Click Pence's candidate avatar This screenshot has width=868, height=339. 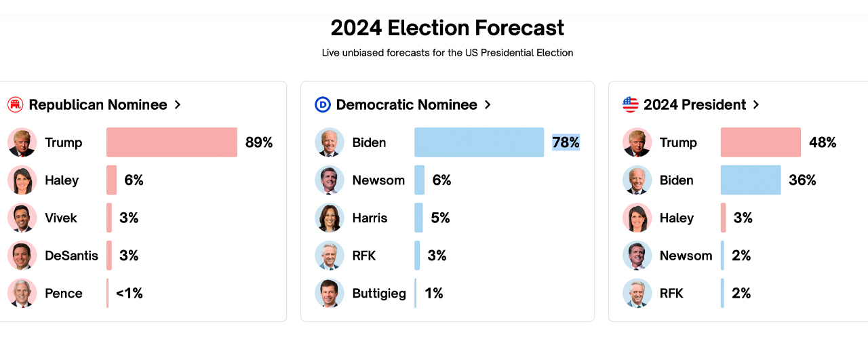tap(22, 294)
